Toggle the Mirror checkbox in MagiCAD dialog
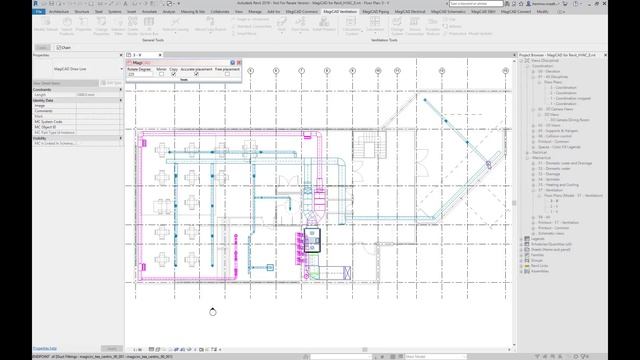This screenshot has width=640, height=360. [161, 74]
